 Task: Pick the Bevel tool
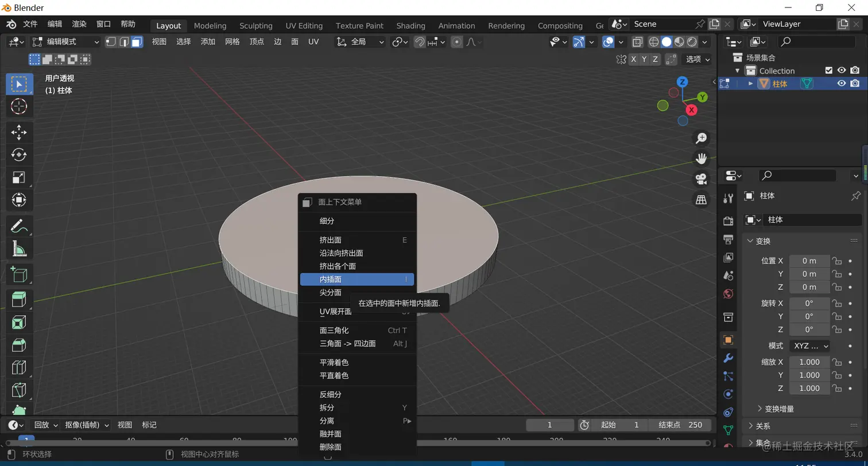click(19, 345)
